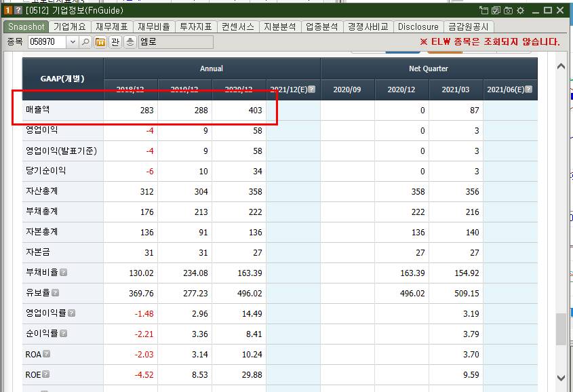Open the 금감원공시 tab
The width and height of the screenshot is (573, 392).
click(469, 26)
